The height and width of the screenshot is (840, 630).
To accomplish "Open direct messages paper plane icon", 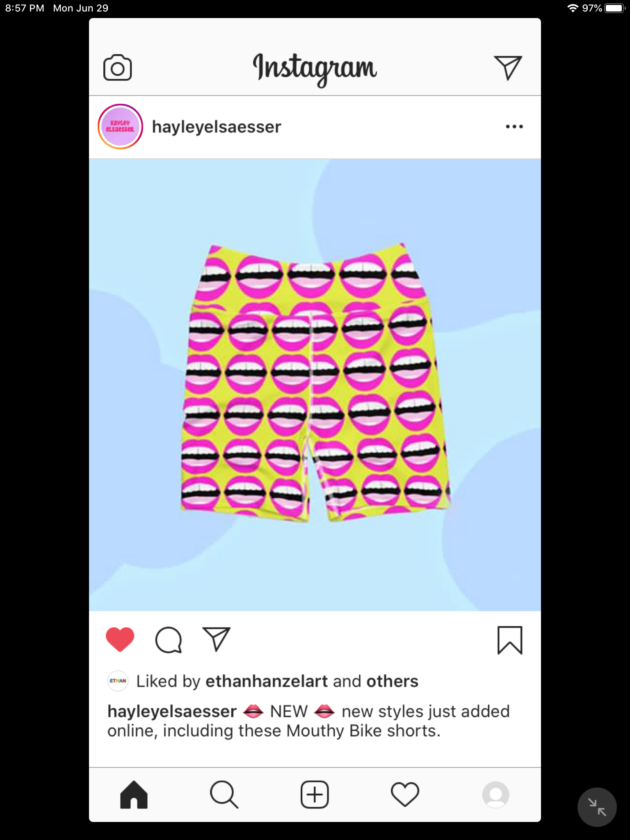I will click(x=508, y=67).
